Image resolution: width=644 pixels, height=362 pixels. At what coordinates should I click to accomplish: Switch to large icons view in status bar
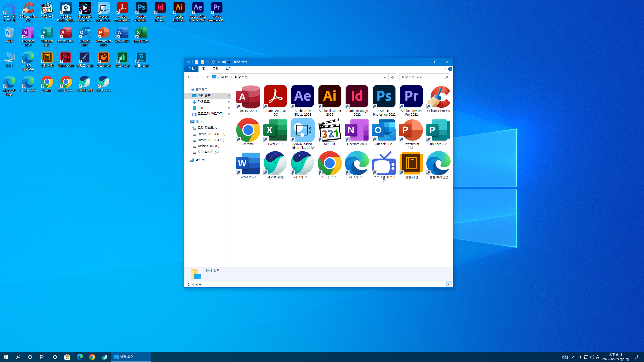[x=449, y=284]
